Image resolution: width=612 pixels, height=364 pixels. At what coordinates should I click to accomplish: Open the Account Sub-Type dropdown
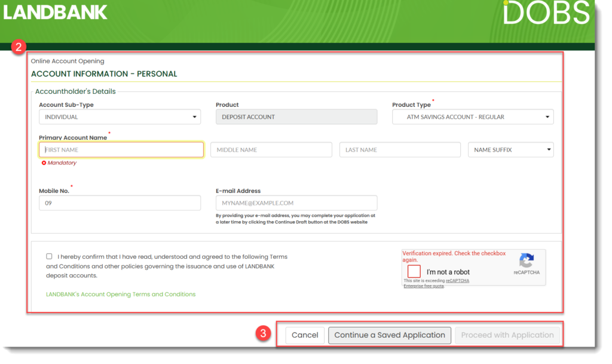120,117
